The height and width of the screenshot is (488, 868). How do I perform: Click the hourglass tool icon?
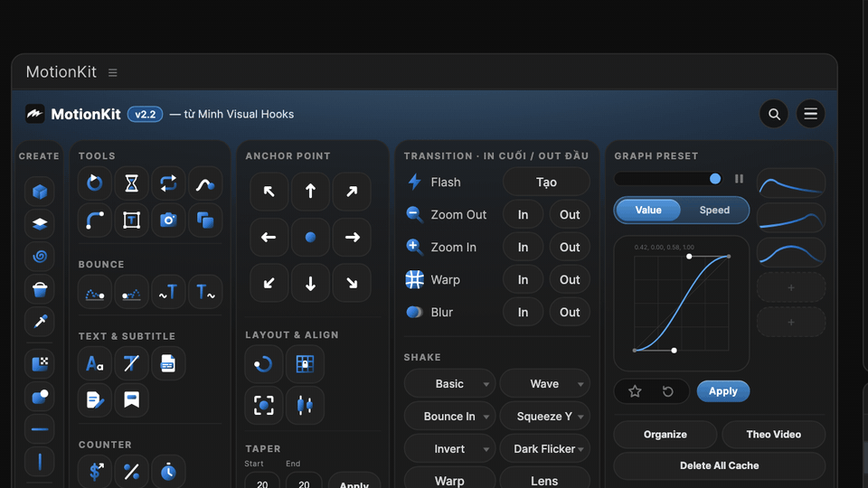pyautogui.click(x=131, y=183)
